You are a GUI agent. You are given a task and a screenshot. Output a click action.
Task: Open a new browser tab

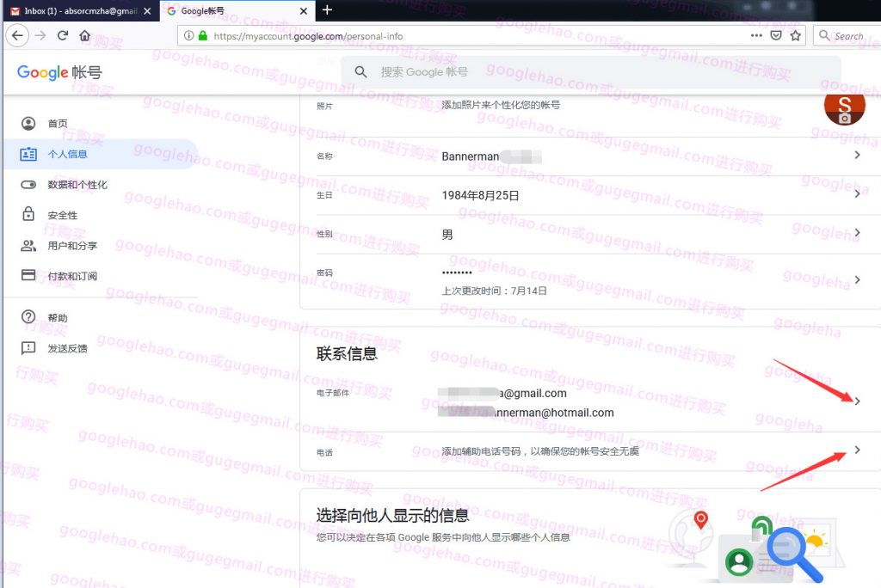[327, 9]
